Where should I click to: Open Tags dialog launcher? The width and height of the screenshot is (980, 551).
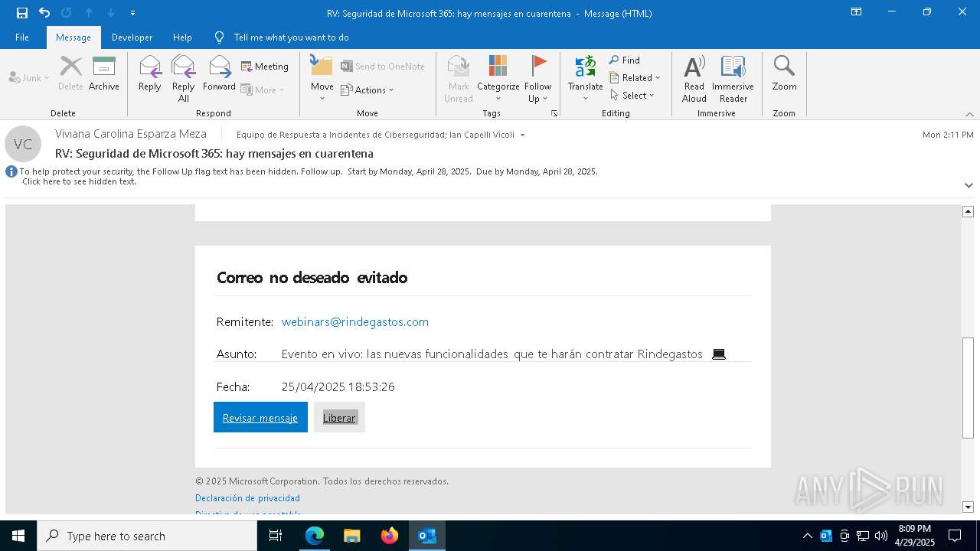pos(554,113)
